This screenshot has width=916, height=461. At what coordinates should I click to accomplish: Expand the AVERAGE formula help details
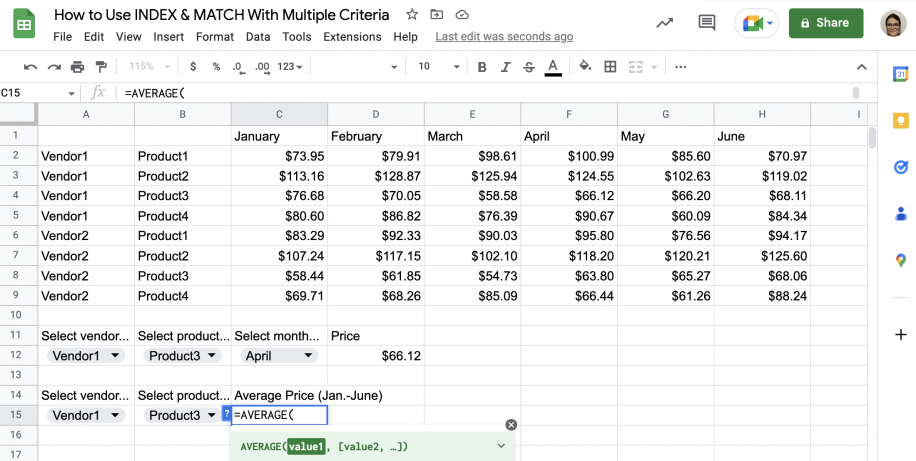pyautogui.click(x=501, y=446)
